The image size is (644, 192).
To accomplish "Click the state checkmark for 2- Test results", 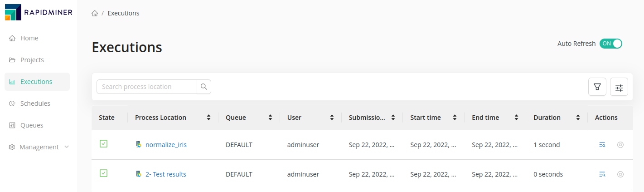I will [x=103, y=173].
